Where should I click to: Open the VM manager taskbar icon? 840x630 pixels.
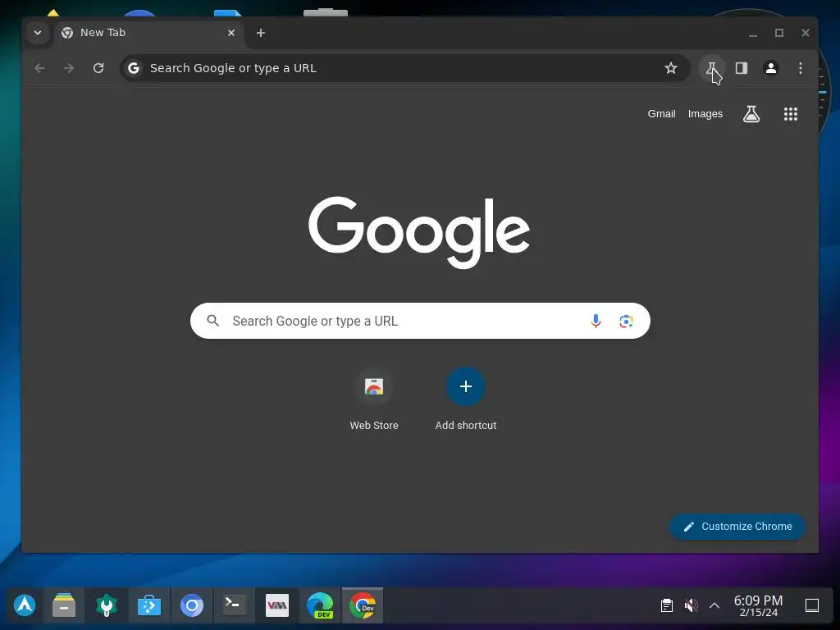point(277,606)
